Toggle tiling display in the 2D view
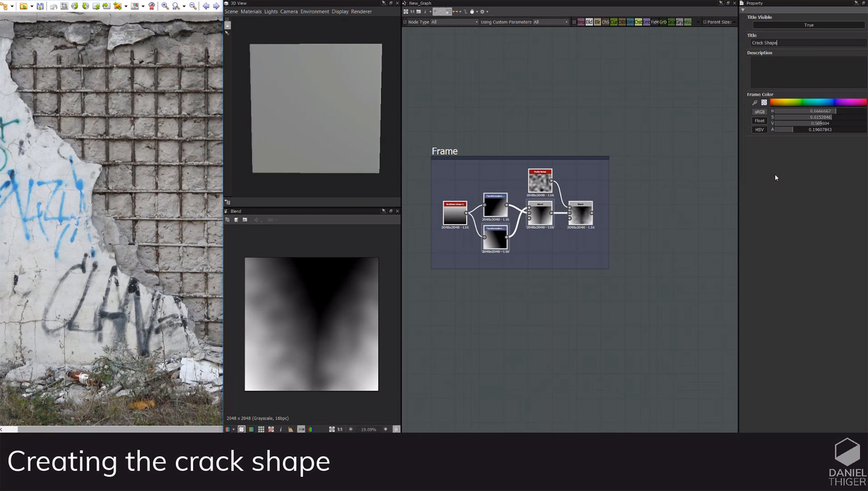 [261, 429]
